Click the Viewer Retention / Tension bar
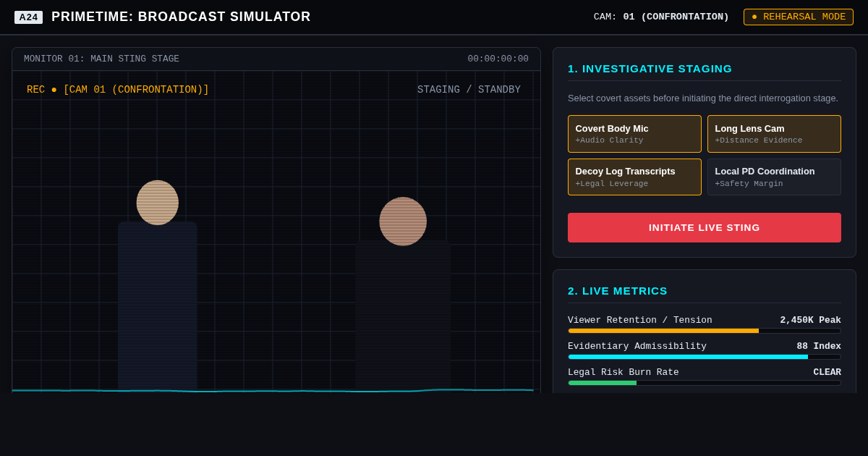The height and width of the screenshot is (456, 868). point(705,331)
